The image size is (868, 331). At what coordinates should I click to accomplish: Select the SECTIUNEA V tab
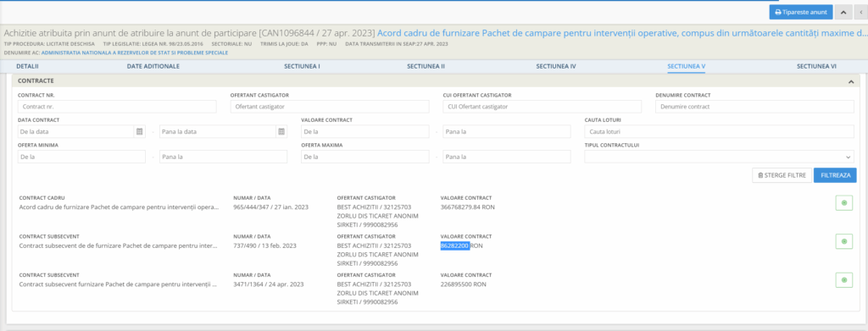pyautogui.click(x=687, y=66)
